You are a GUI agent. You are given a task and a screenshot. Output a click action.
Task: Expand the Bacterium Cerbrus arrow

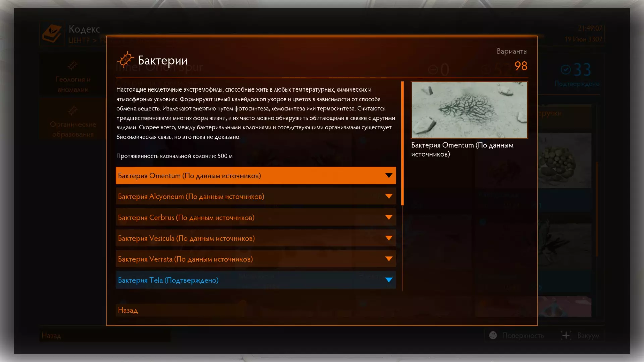click(x=389, y=217)
